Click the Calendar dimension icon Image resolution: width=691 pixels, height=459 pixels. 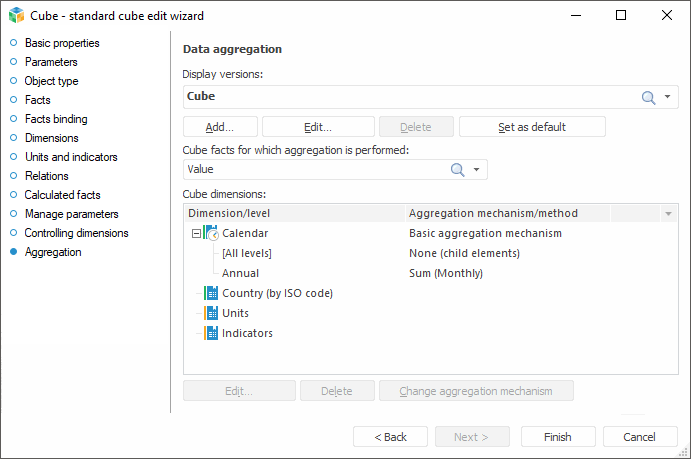click(x=211, y=233)
